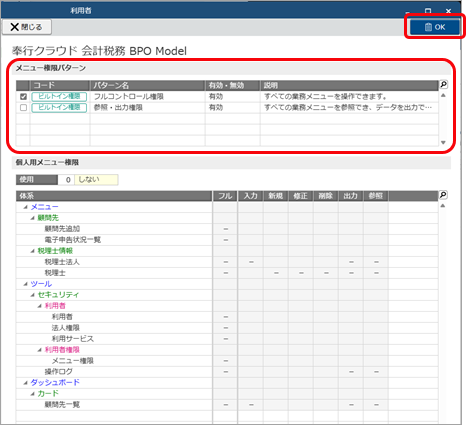Click the フル column header

coord(225,196)
